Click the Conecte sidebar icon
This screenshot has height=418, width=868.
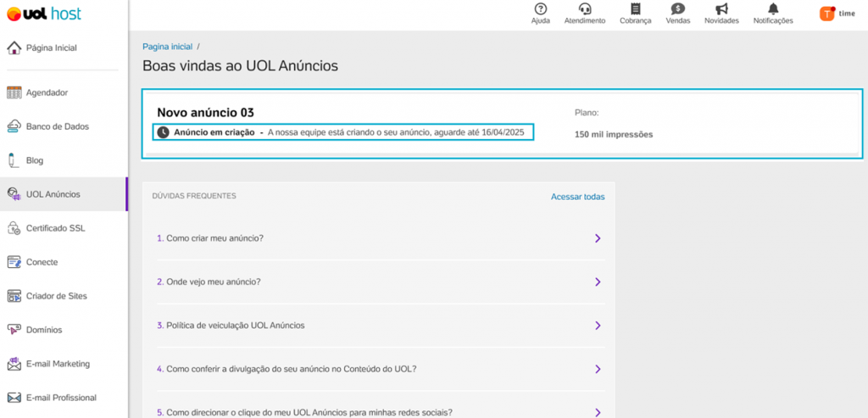[14, 263]
